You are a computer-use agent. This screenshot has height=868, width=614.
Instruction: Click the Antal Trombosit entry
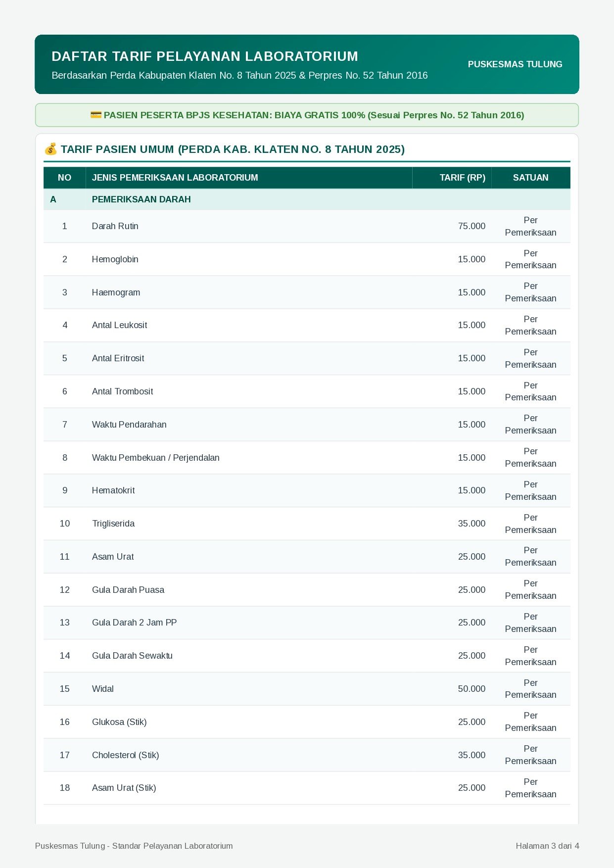(x=123, y=391)
